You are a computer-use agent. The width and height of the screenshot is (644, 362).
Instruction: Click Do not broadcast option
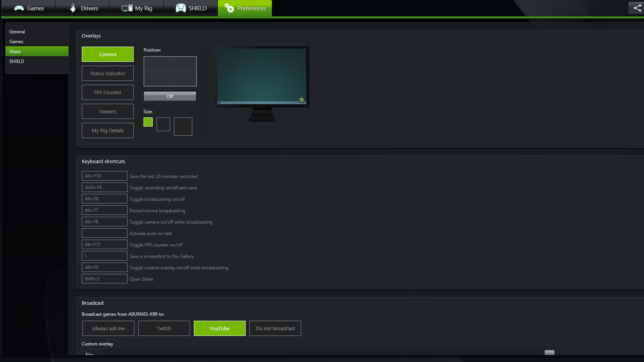[x=275, y=328]
